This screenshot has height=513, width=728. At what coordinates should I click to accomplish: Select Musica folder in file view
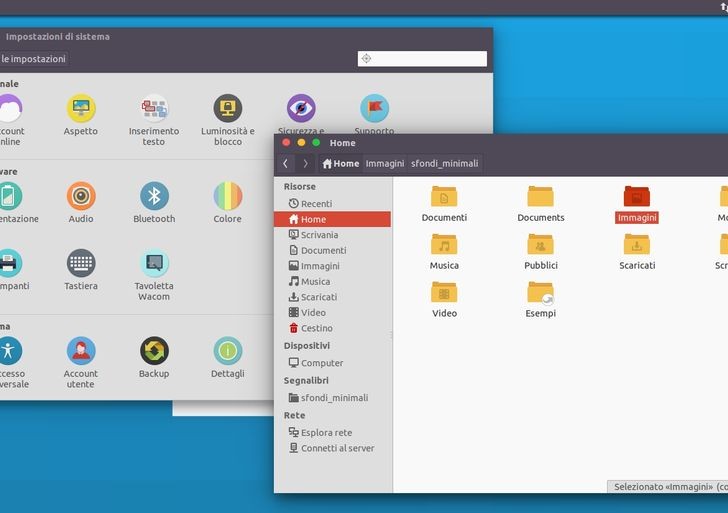(444, 244)
